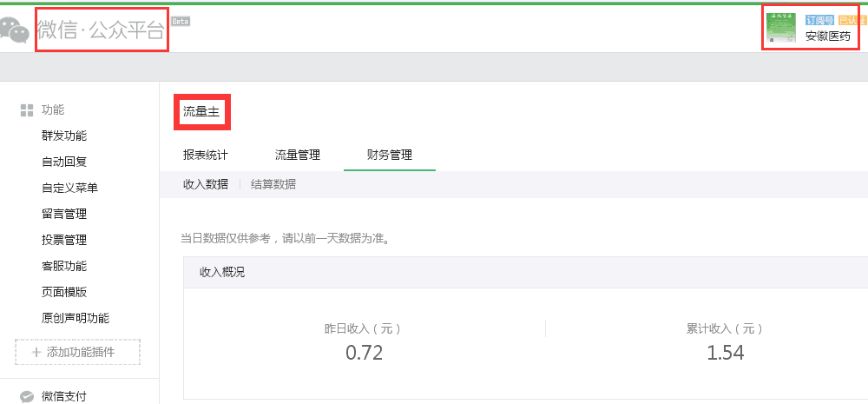The image size is (868, 404).
Task: Switch to the 报表统计 tab
Action: tap(206, 156)
